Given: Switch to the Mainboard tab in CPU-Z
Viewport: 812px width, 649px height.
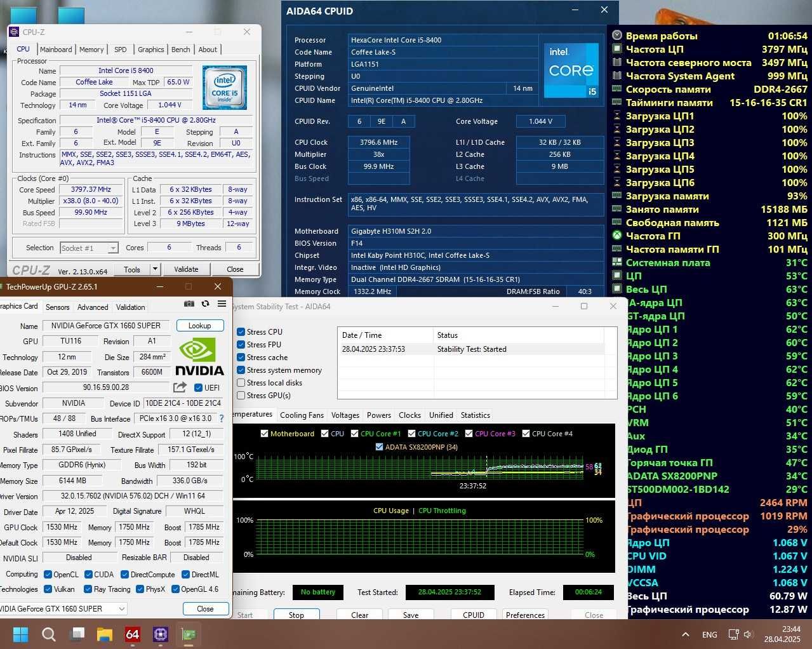Looking at the screenshot, I should tap(56, 50).
